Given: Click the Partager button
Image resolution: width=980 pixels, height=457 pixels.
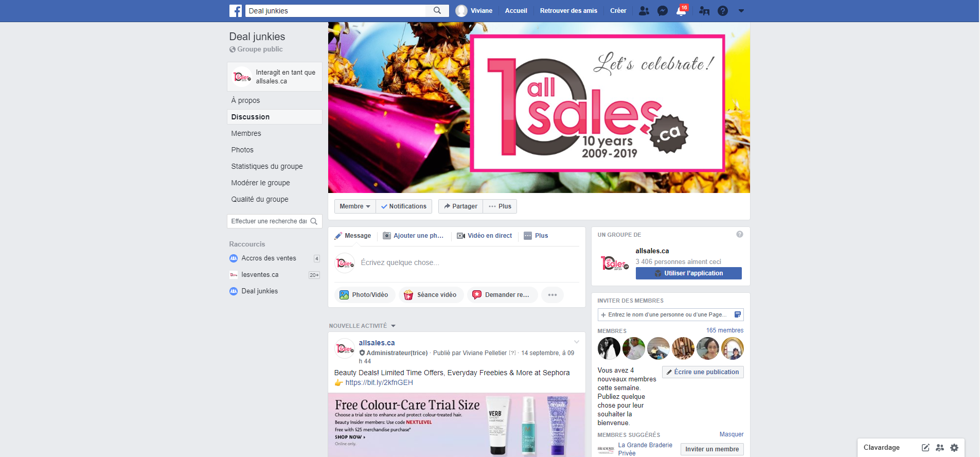Looking at the screenshot, I should coord(460,206).
